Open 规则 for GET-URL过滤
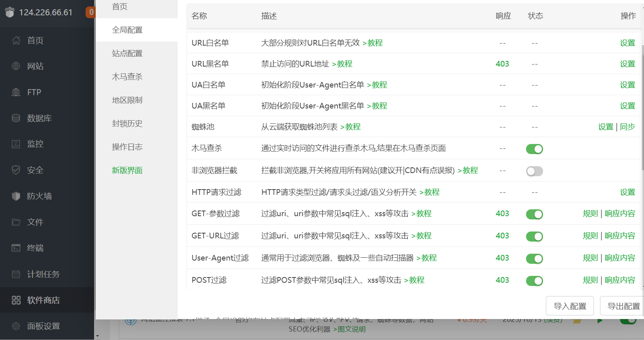 (x=590, y=236)
